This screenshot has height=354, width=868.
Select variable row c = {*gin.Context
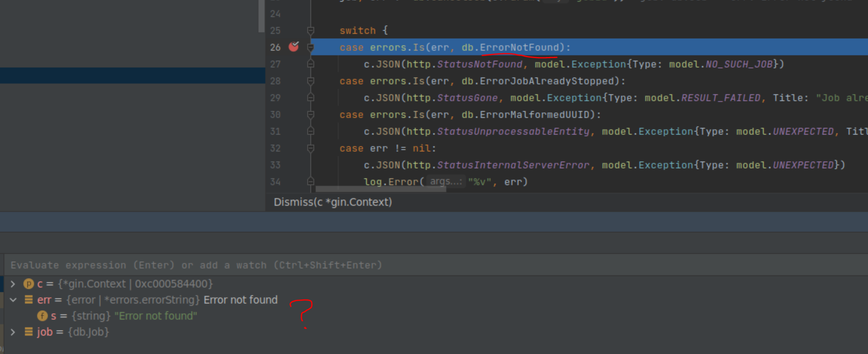[436, 284]
